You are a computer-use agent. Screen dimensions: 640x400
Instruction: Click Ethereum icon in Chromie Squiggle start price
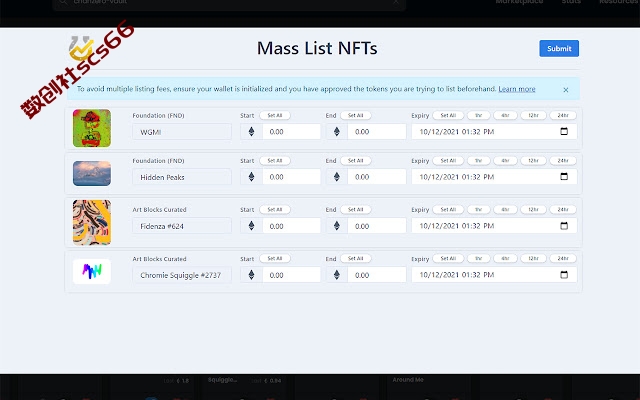click(x=251, y=275)
